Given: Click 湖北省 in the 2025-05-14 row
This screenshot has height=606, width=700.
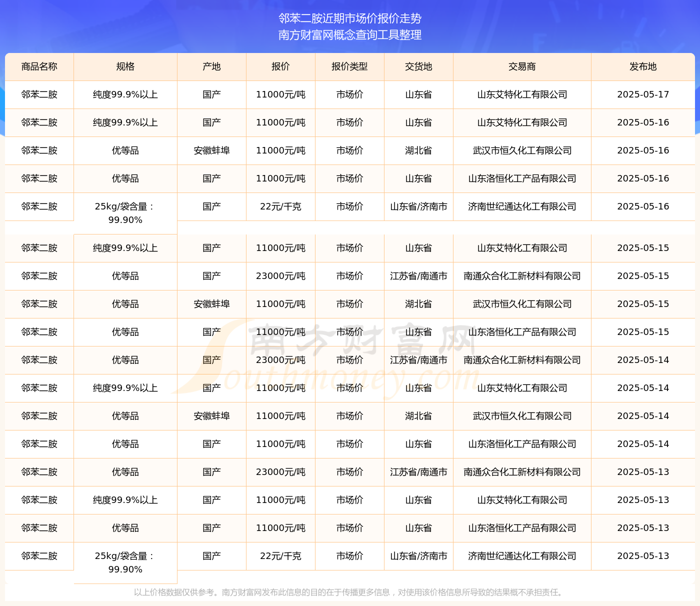Looking at the screenshot, I should 419,416.
